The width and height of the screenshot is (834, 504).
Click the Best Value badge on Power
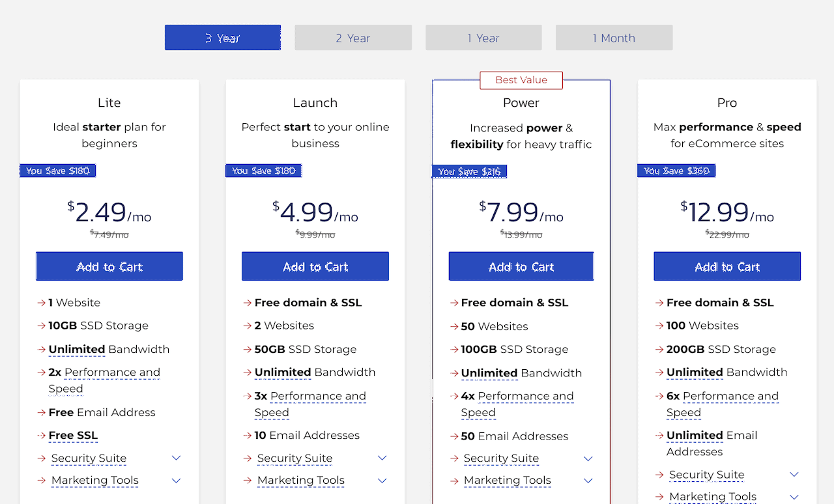tap(521, 80)
